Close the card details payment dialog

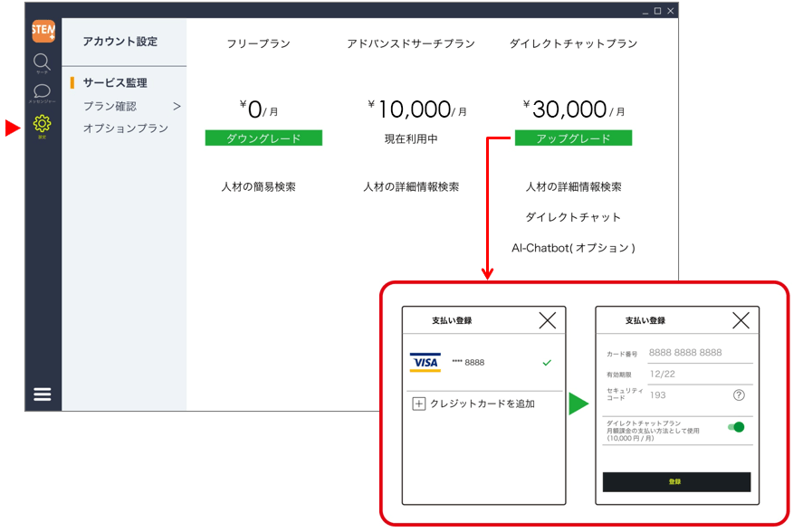tap(740, 320)
